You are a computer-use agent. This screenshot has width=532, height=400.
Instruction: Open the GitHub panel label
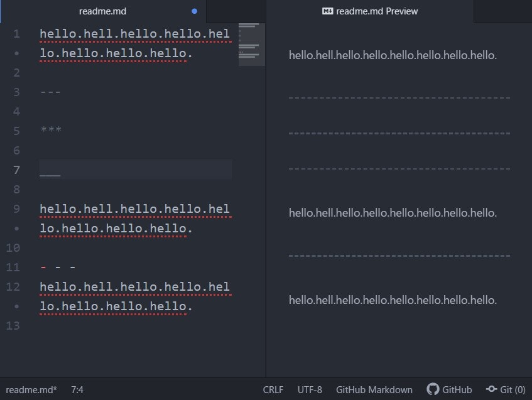tap(457, 390)
